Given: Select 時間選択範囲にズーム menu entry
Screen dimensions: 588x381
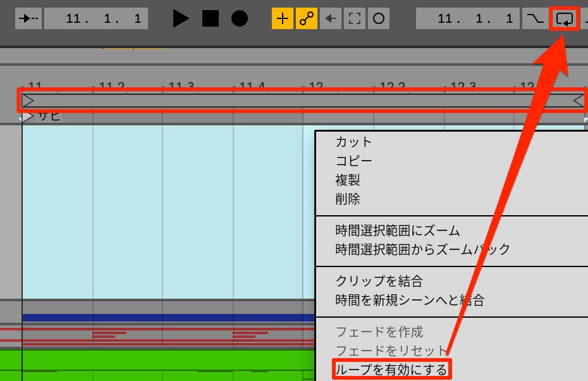Looking at the screenshot, I should (x=398, y=230).
